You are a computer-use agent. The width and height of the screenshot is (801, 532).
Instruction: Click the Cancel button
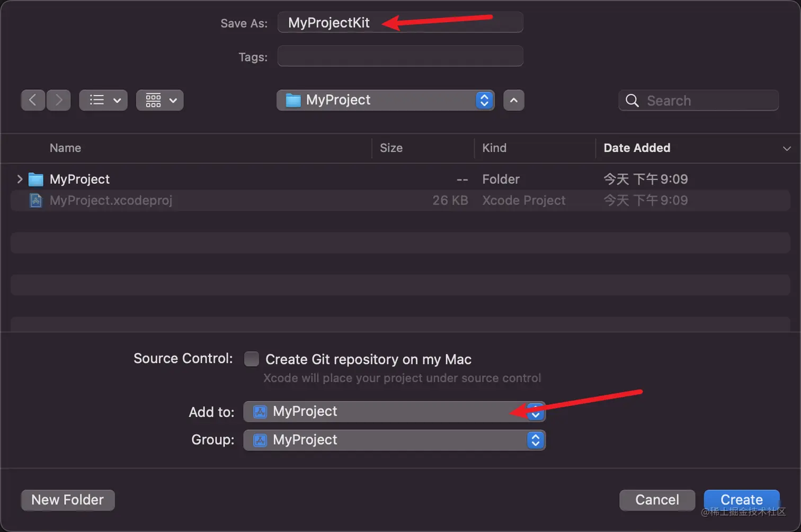657,500
